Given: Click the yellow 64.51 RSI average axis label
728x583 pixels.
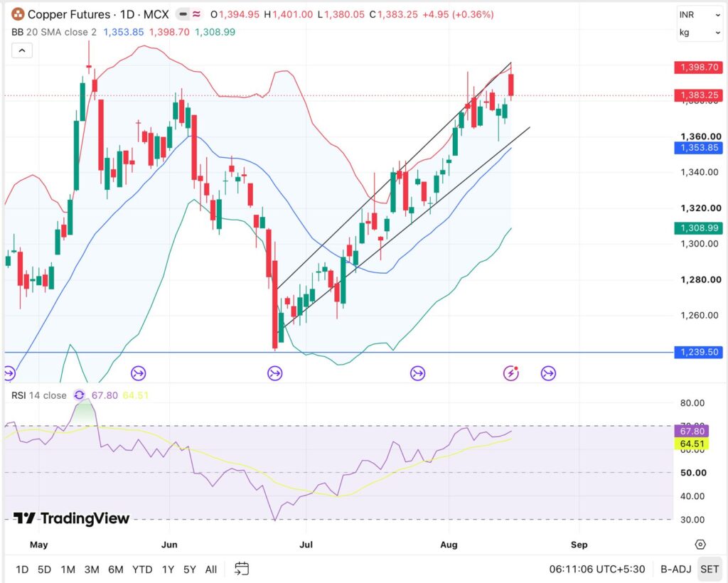Looking at the screenshot, I should 692,444.
